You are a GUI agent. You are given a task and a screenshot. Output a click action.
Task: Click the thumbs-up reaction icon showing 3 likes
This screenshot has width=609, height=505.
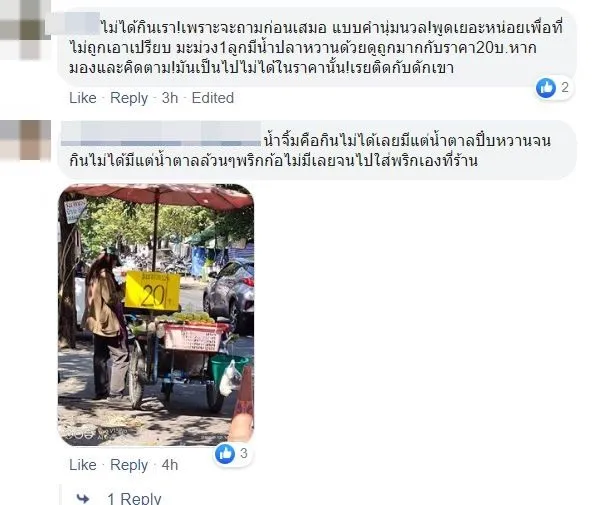[x=225, y=453]
